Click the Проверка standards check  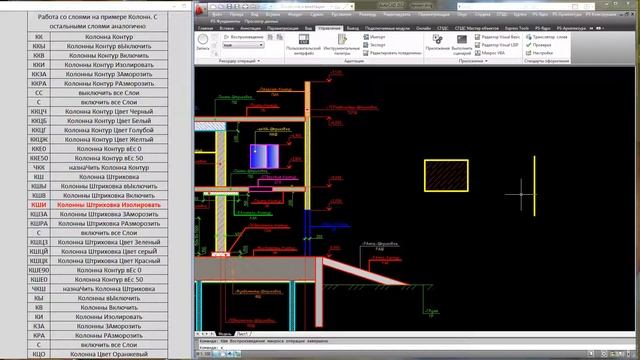(x=538, y=45)
